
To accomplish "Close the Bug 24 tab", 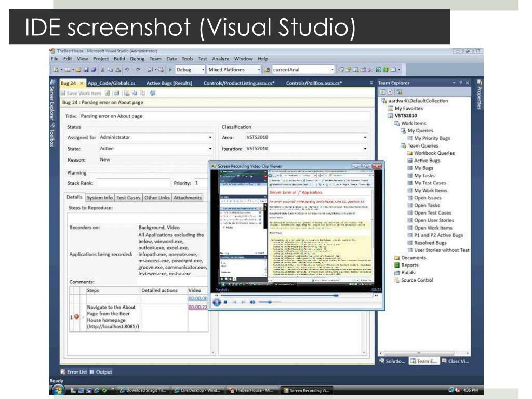I will [x=82, y=83].
